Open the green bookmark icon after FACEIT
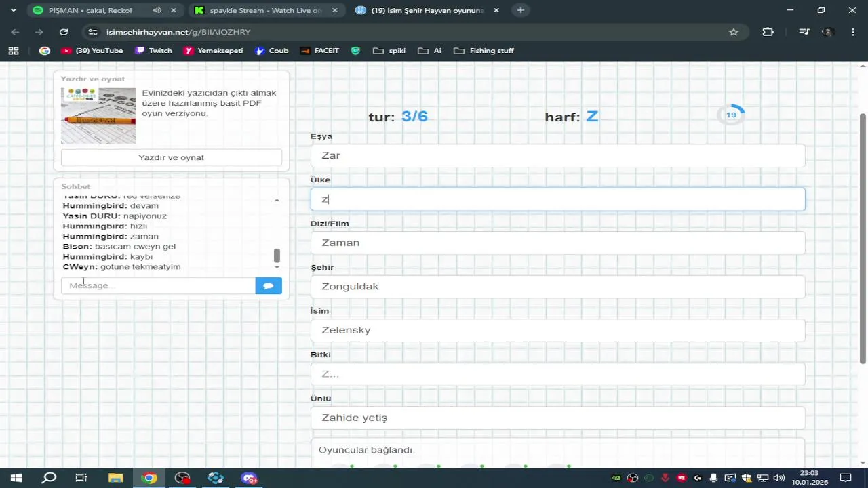The image size is (868, 488). (355, 51)
